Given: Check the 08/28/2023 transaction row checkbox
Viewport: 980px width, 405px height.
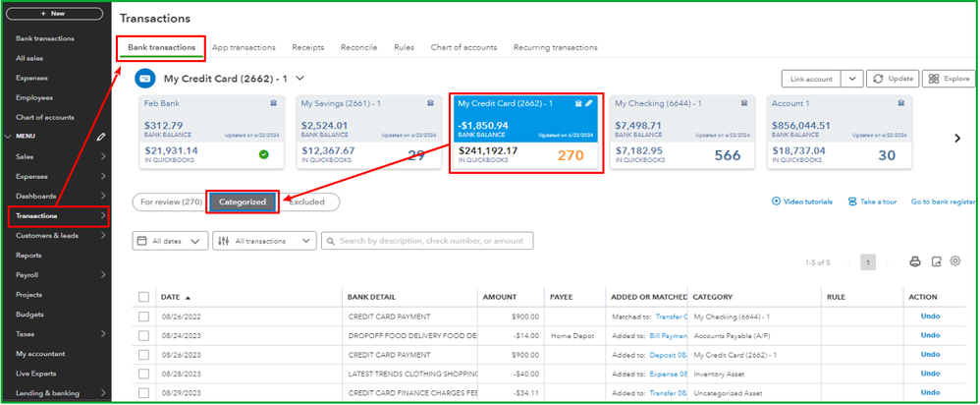Looking at the screenshot, I should click(143, 375).
